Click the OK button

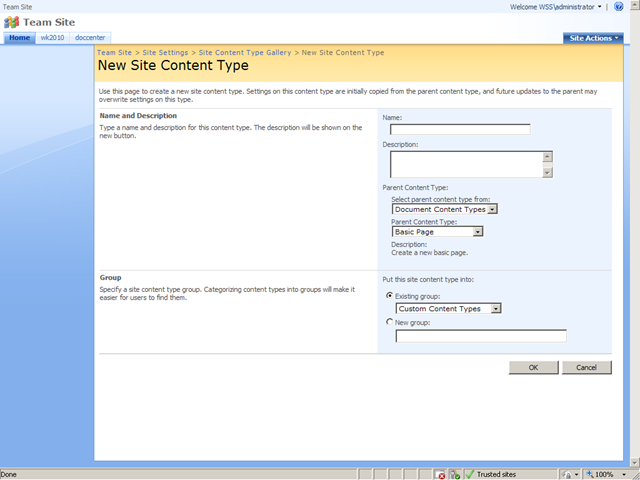533,367
